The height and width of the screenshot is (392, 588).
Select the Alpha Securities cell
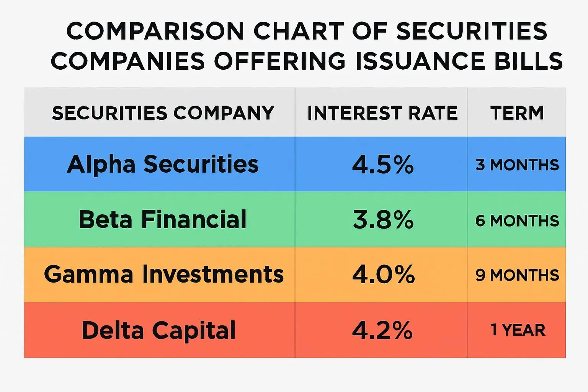coord(163,165)
